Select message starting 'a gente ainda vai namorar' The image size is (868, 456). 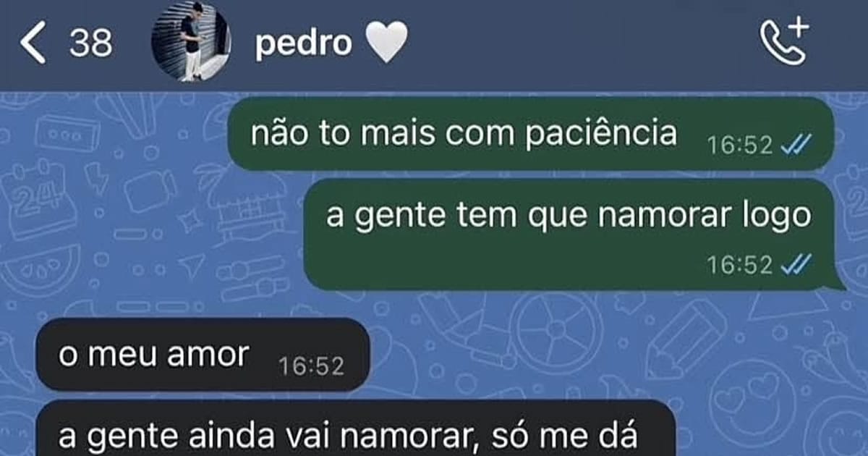pos(355,428)
